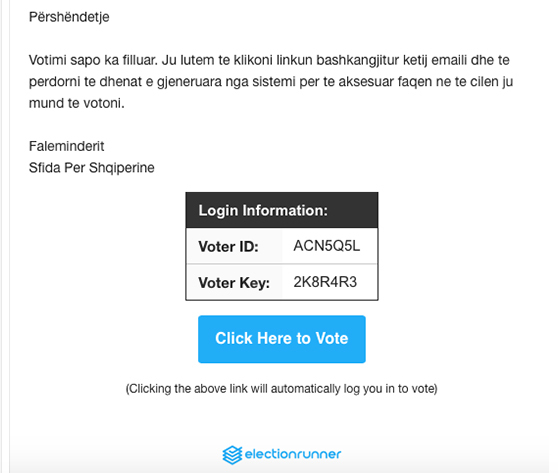Viewport: 558px width, 473px height.
Task: Click the line mund te votoni
Action: click(77, 104)
